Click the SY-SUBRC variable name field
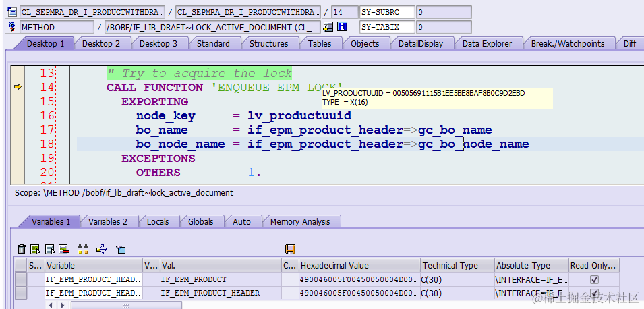Image resolution: width=644 pixels, height=309 pixels. (x=387, y=12)
